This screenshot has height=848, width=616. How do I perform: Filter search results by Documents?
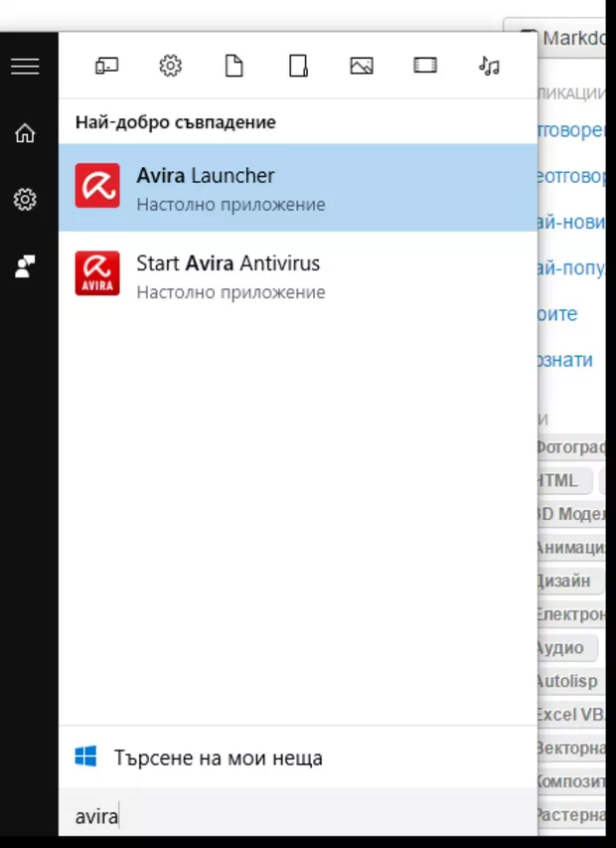click(x=233, y=67)
